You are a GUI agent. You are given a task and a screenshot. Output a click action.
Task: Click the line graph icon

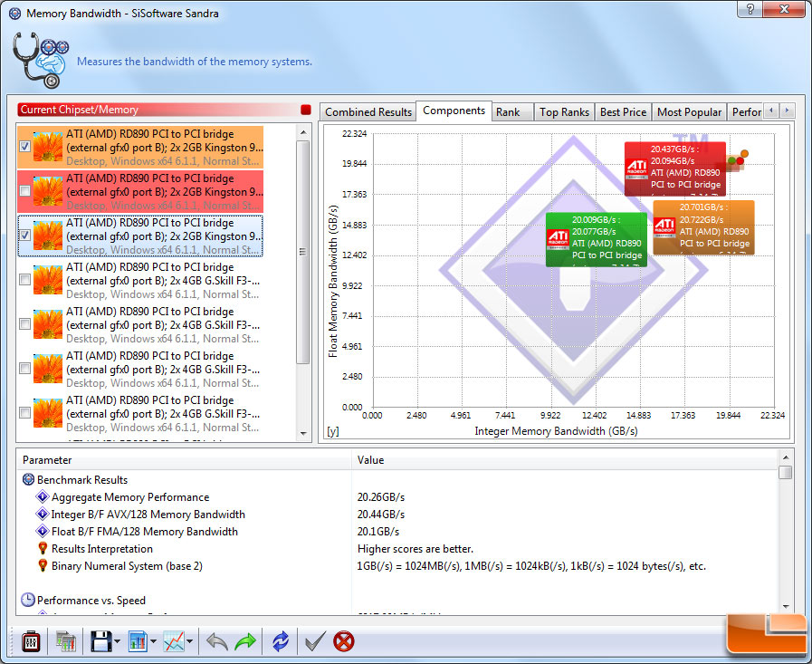[173, 641]
